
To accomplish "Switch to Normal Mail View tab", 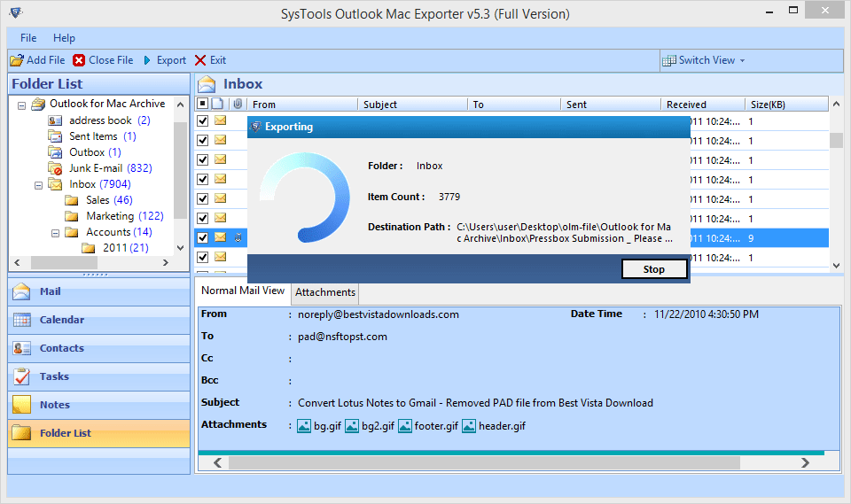I will (243, 291).
